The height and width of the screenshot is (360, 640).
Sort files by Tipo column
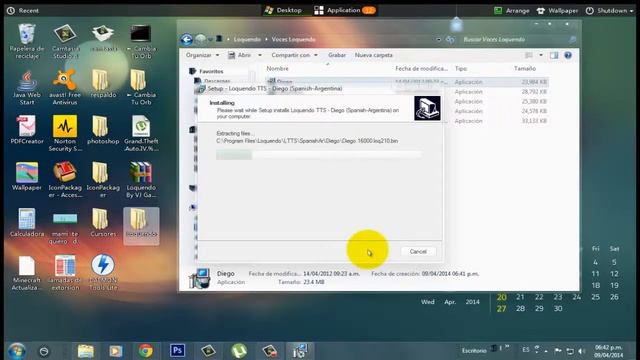click(x=461, y=69)
